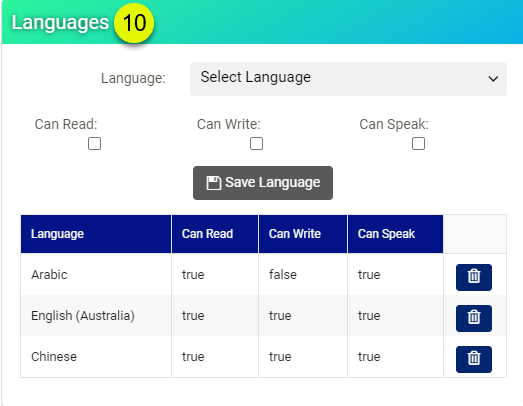523x406 pixels.
Task: Tick the Can Speak checkbox
Action: click(418, 144)
